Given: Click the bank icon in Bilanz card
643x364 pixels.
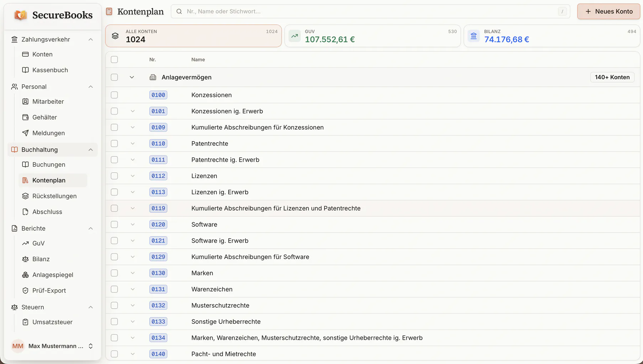Looking at the screenshot, I should point(474,36).
